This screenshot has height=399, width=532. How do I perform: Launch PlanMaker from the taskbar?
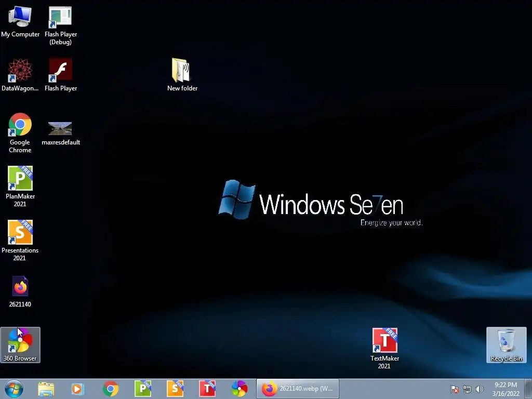[x=143, y=389]
